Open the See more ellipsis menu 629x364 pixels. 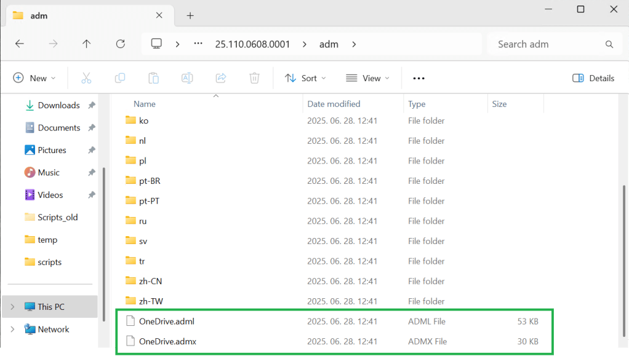pyautogui.click(x=419, y=78)
